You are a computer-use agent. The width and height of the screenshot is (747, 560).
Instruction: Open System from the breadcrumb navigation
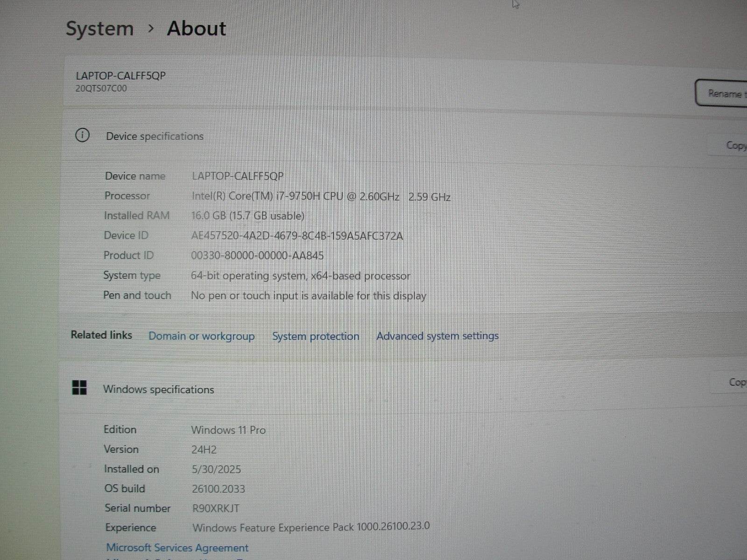[99, 28]
